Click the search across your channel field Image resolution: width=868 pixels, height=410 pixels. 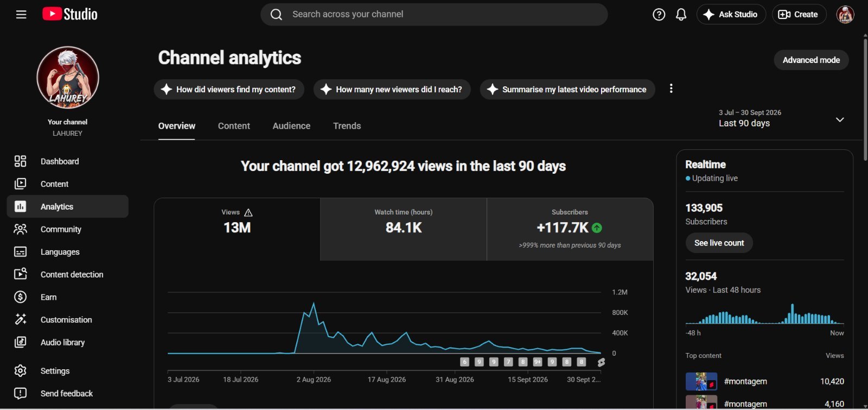click(x=434, y=15)
